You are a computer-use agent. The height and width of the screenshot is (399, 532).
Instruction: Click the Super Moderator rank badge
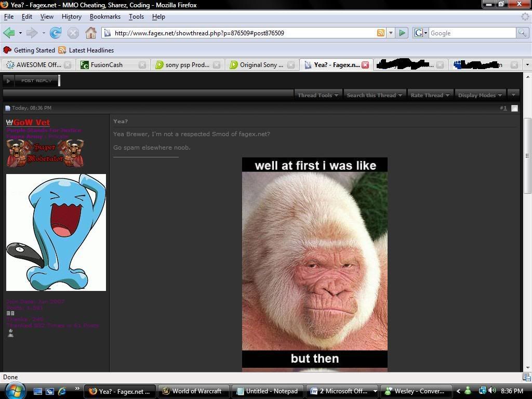(46, 153)
